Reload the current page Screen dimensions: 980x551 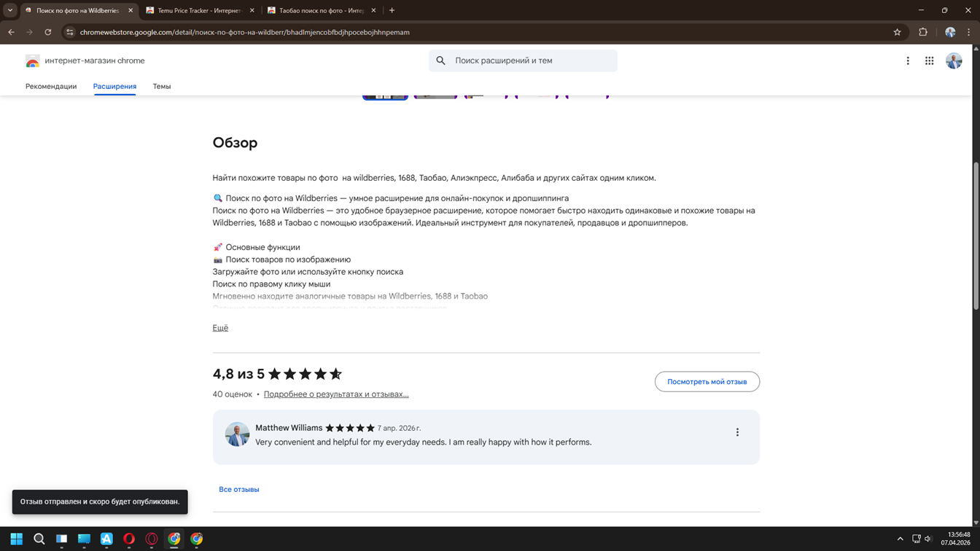tap(48, 32)
